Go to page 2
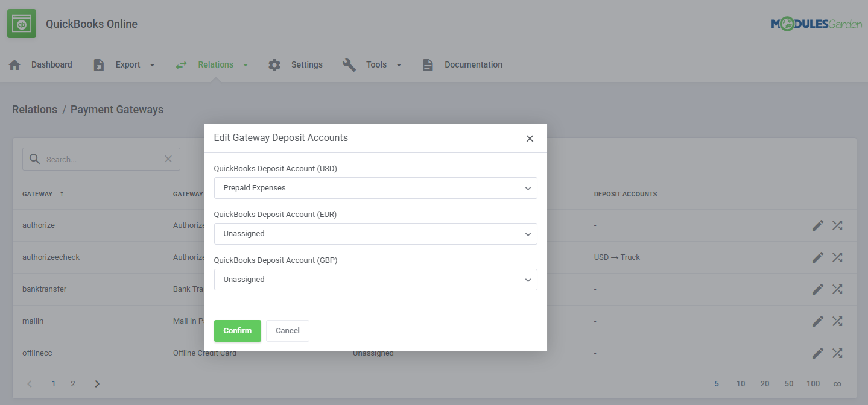The width and height of the screenshot is (868, 405). (x=73, y=384)
